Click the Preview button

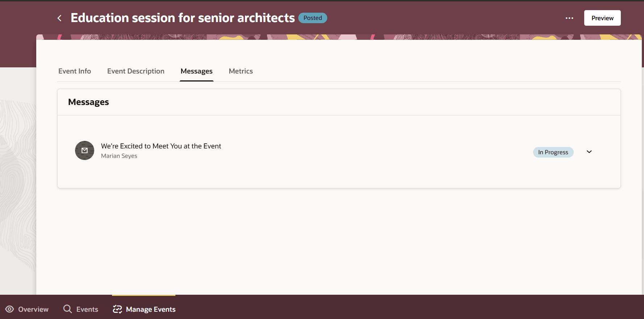602,18
